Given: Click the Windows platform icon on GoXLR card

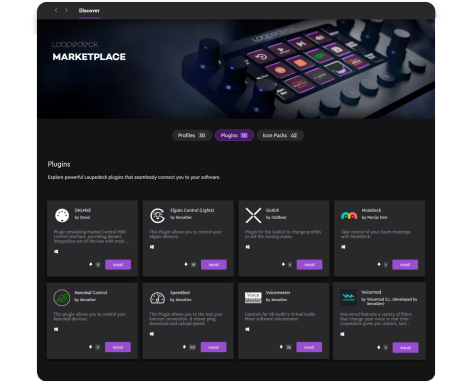Looking at the screenshot, I should 248,247.
